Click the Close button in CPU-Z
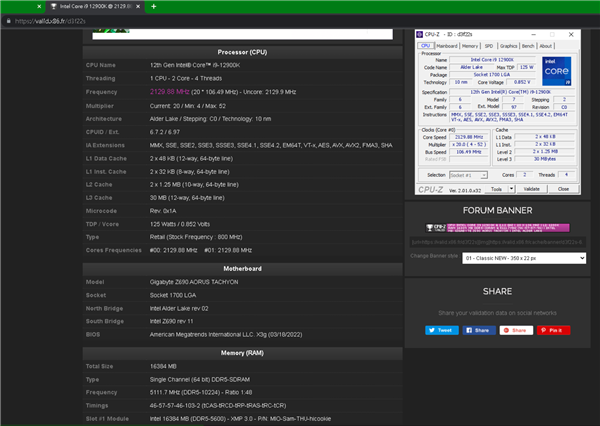Screen dimensions: 600x426 tap(563, 189)
